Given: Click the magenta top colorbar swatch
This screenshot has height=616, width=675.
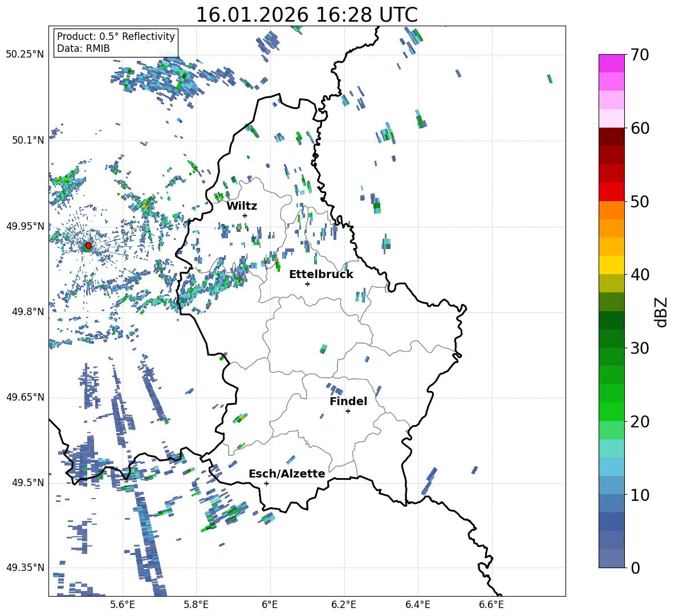Looking at the screenshot, I should [x=611, y=63].
